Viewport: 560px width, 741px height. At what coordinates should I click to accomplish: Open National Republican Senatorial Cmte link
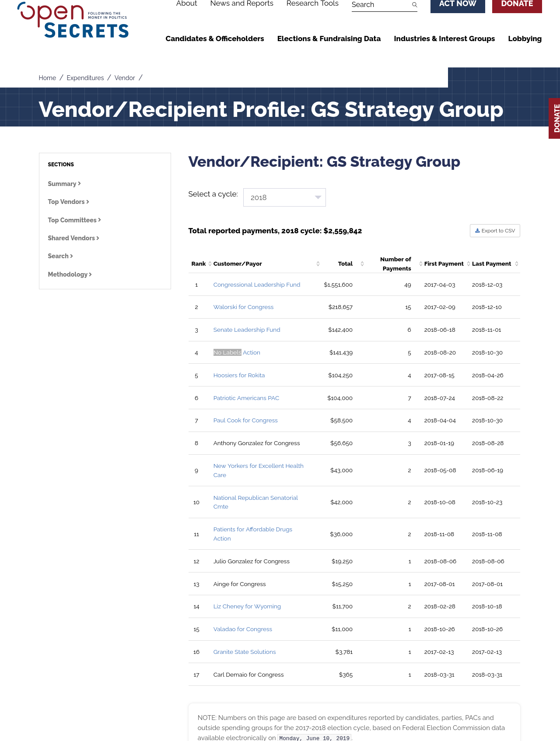tap(255, 502)
